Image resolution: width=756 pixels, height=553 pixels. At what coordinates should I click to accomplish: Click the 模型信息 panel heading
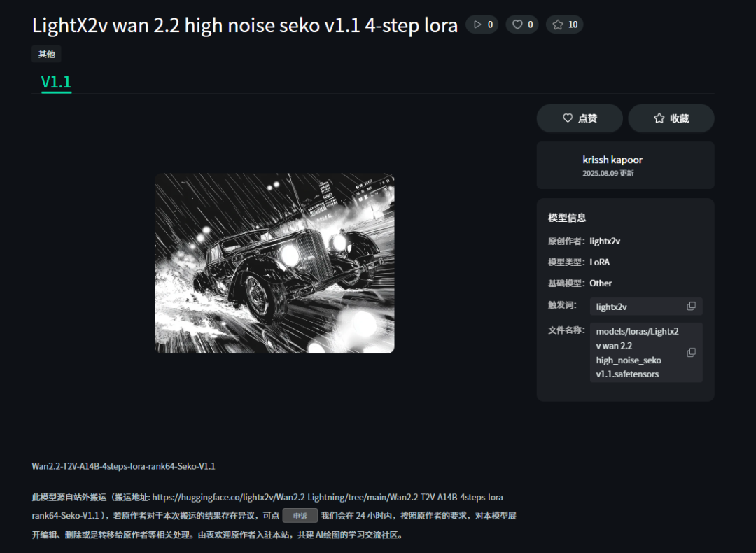567,218
